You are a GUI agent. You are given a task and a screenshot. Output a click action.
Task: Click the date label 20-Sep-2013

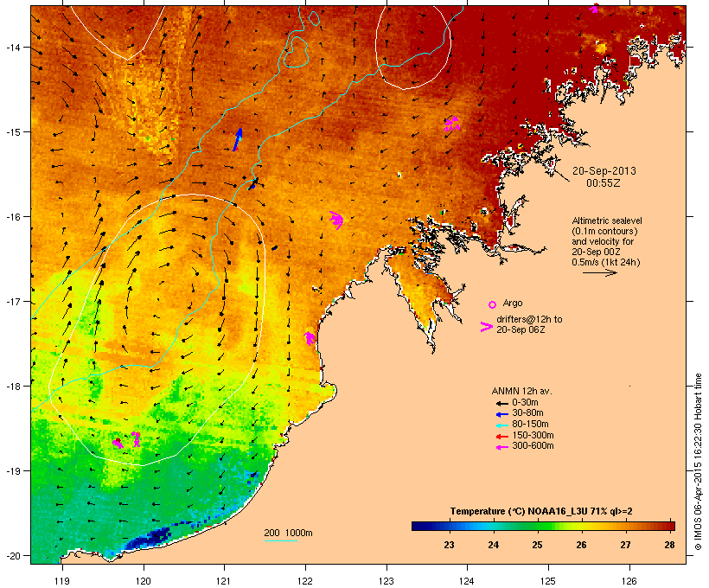604,171
